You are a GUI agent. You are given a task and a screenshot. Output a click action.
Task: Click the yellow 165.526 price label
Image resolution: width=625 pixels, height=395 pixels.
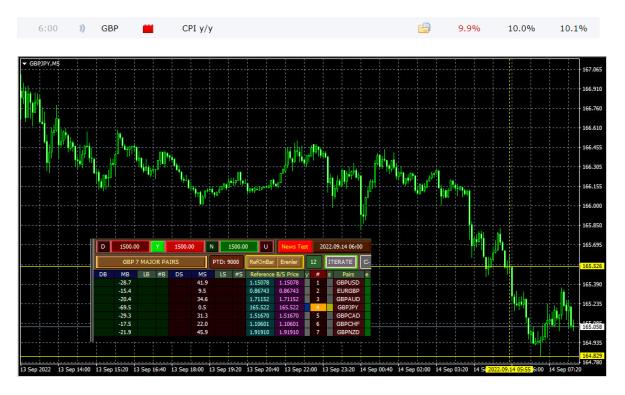[592, 266]
